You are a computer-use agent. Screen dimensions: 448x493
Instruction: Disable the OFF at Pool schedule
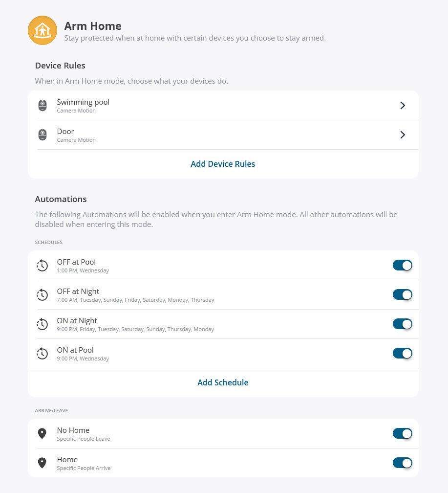pyautogui.click(x=402, y=265)
